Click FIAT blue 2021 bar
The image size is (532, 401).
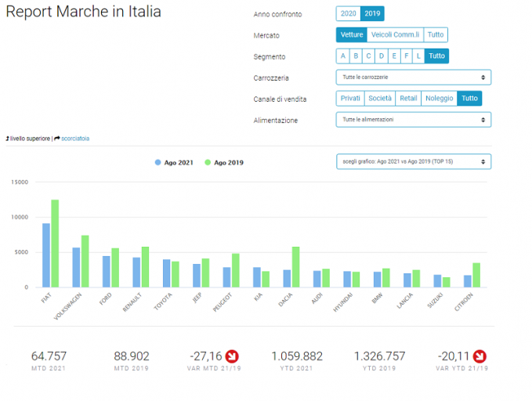point(46,255)
